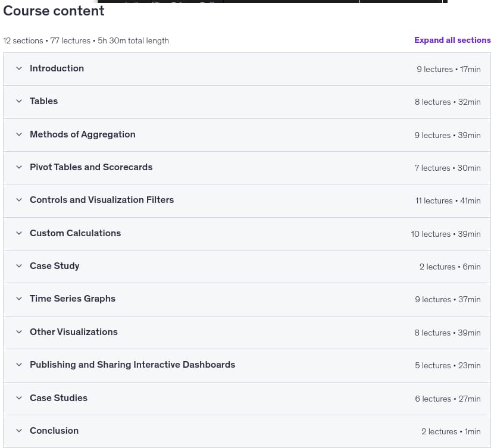The width and height of the screenshot is (491, 448).
Task: Expand the Custom Calculations chevron
Action: click(19, 233)
